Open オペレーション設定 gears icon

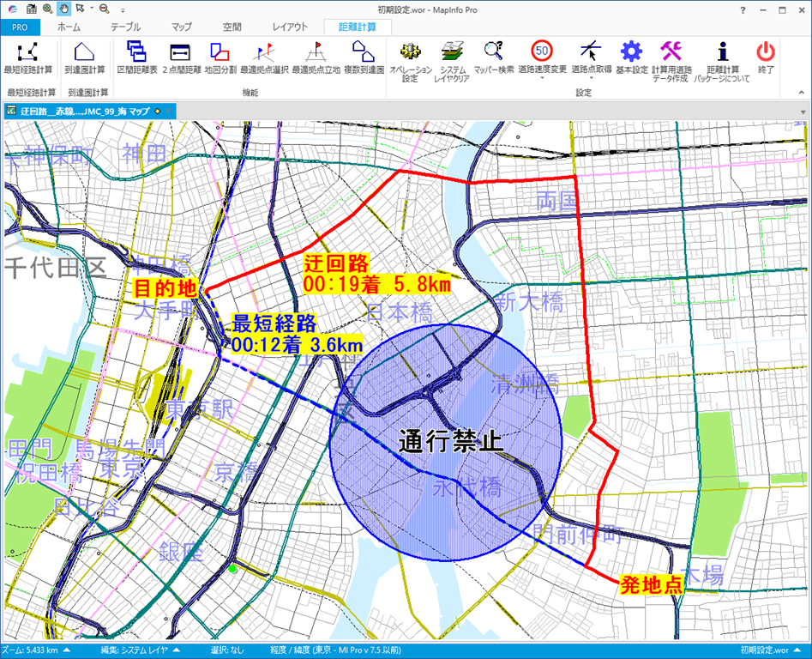411,51
